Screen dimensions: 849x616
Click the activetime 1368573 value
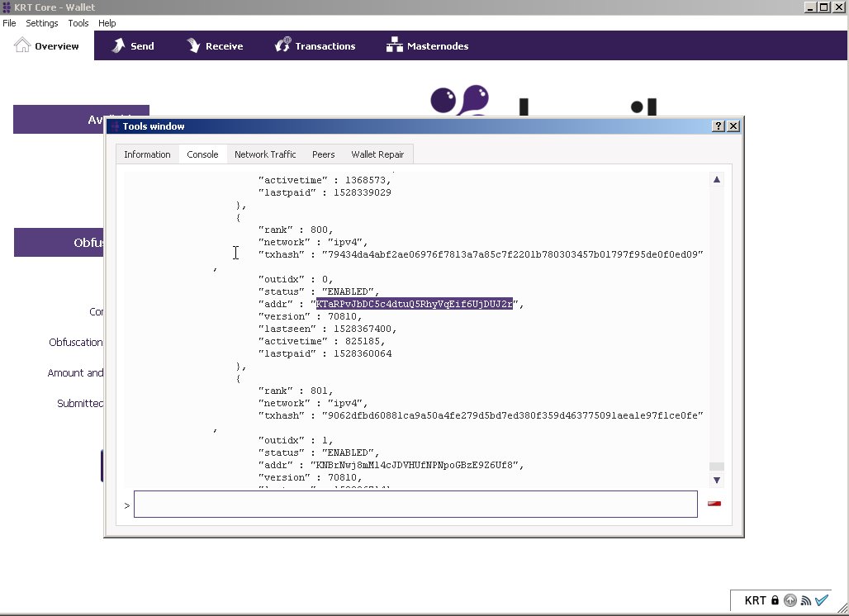click(x=366, y=180)
